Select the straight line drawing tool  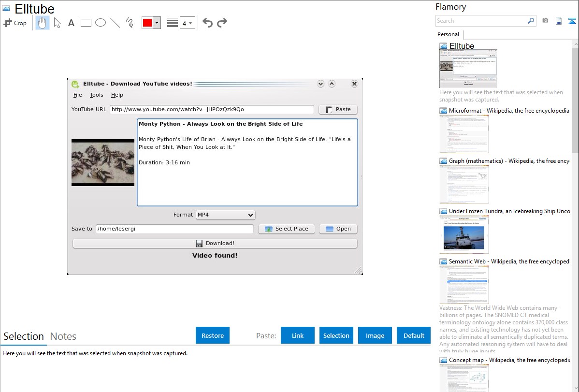115,23
